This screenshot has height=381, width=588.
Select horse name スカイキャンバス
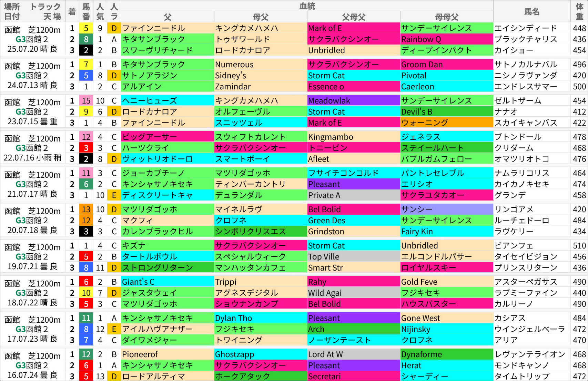pyautogui.click(x=526, y=123)
